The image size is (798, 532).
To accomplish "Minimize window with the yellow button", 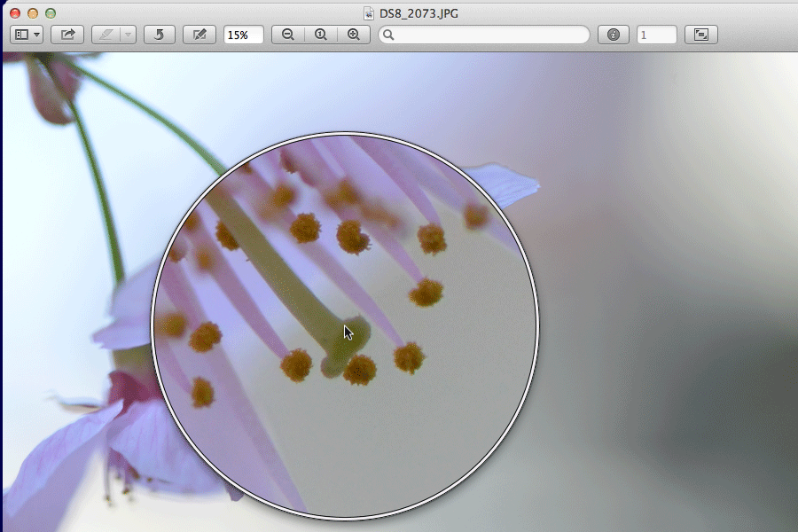I will click(x=33, y=13).
